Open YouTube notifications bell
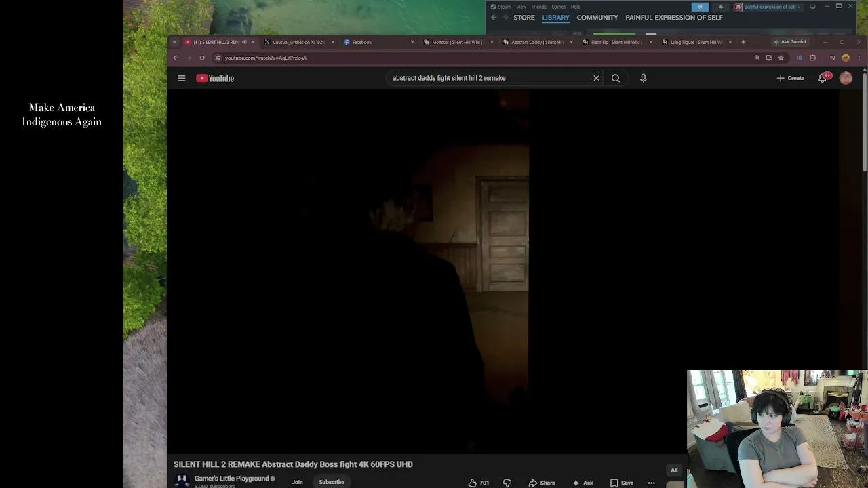Screen dimensions: 868x488 click(823, 78)
